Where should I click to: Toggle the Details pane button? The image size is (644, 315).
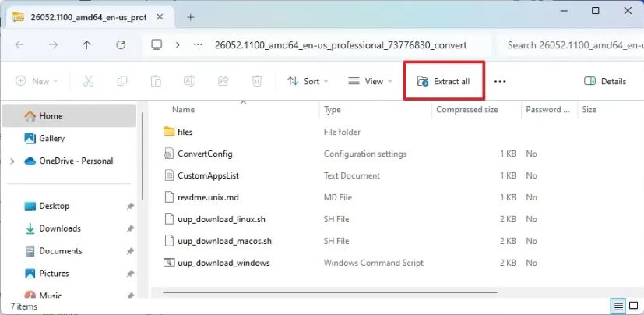pos(605,81)
